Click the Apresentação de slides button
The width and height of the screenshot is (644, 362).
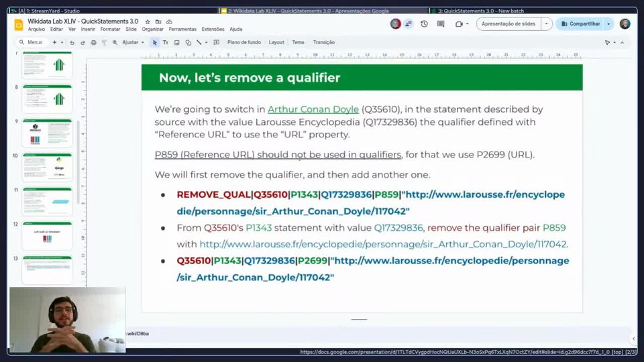[x=508, y=24]
